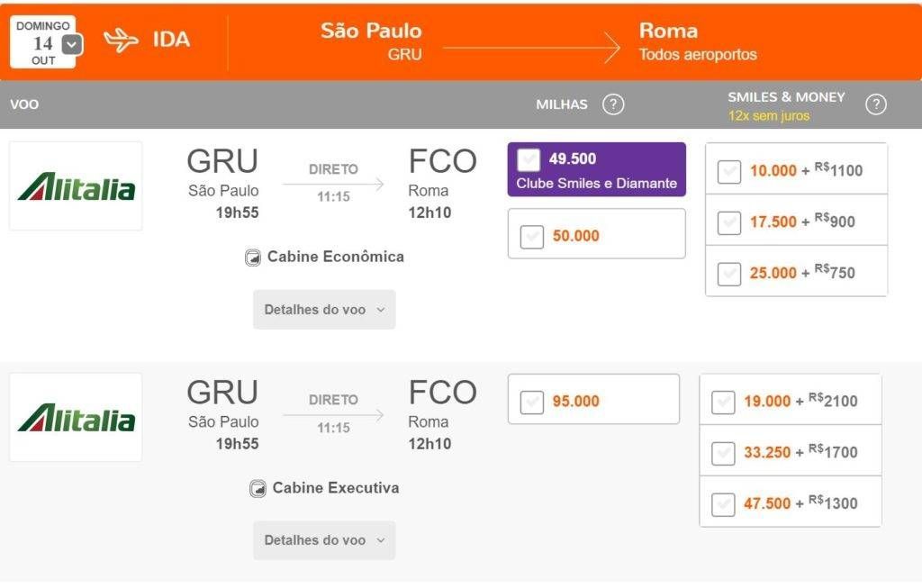Open the MILHAS help question mark icon
922x588 pixels.
pyautogui.click(x=612, y=104)
